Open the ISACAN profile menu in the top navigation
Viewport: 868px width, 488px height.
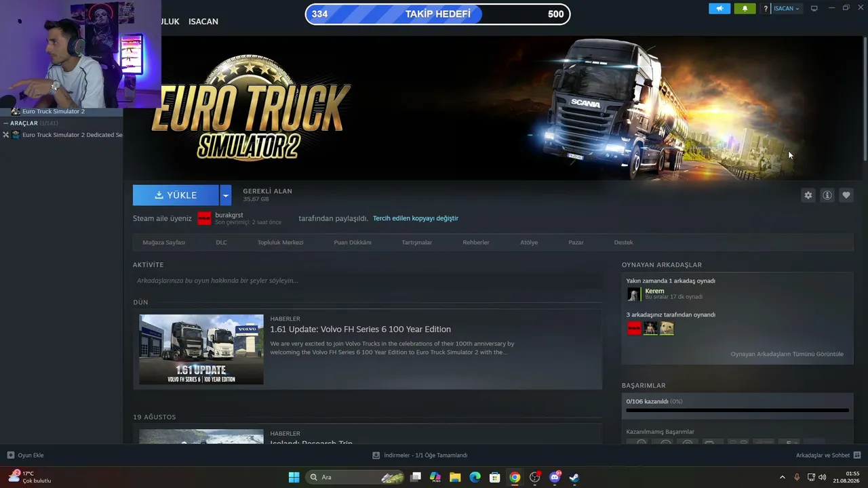pos(203,22)
